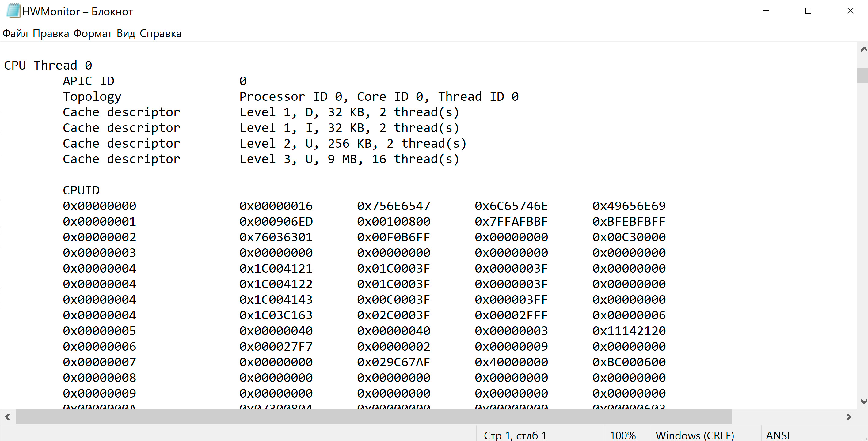Image resolution: width=868 pixels, height=441 pixels.
Task: Click the leaf index 0x00000008 in first column
Action: 99,378
